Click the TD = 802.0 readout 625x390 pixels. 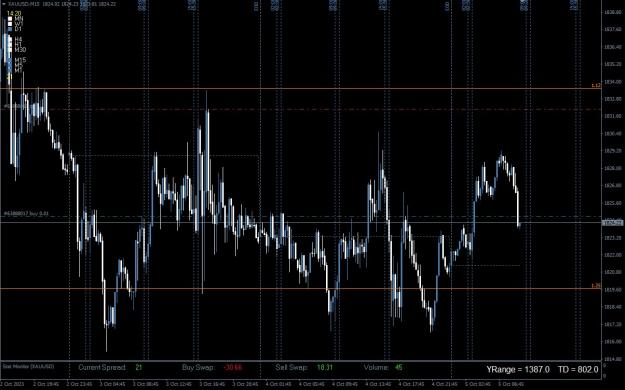(x=578, y=370)
